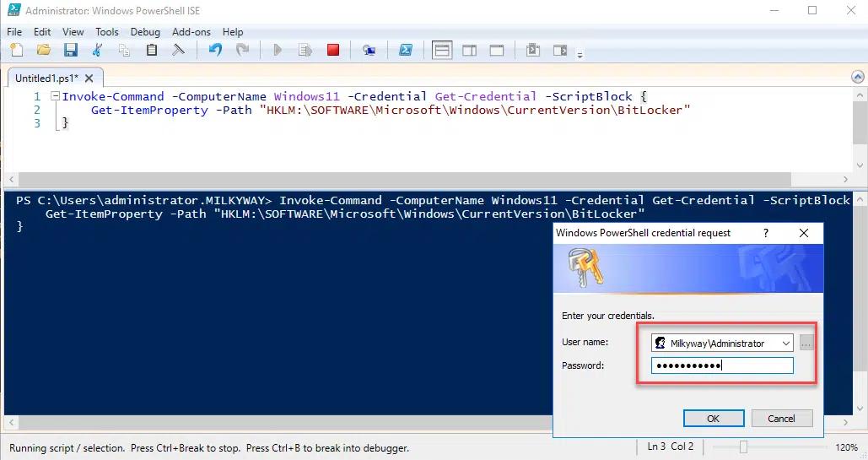
Task: Open the Help menu
Action: coord(233,31)
